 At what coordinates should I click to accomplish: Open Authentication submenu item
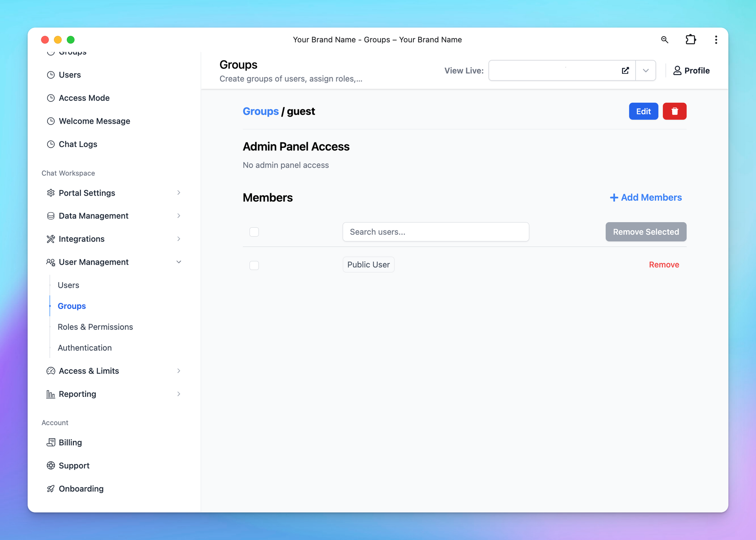85,348
